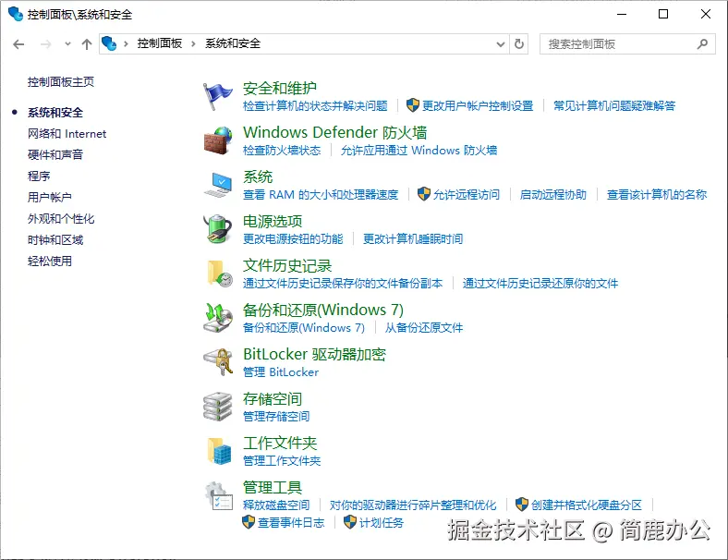Open 轻松使用 category in sidebar
The height and width of the screenshot is (560, 728).
(49, 261)
